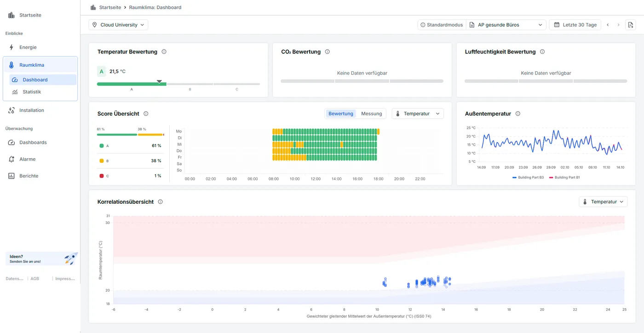Show info for Korrelationsübersicht
The width and height of the screenshot is (644, 333).
click(x=161, y=202)
